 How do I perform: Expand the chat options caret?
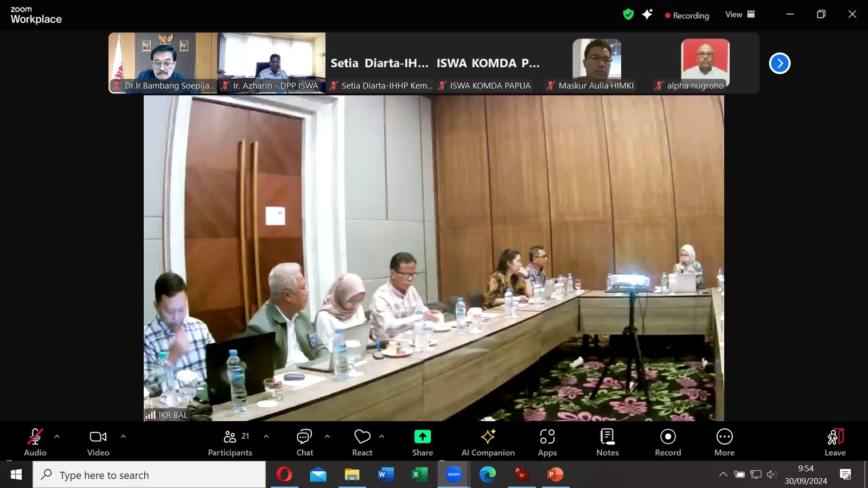pos(327,436)
